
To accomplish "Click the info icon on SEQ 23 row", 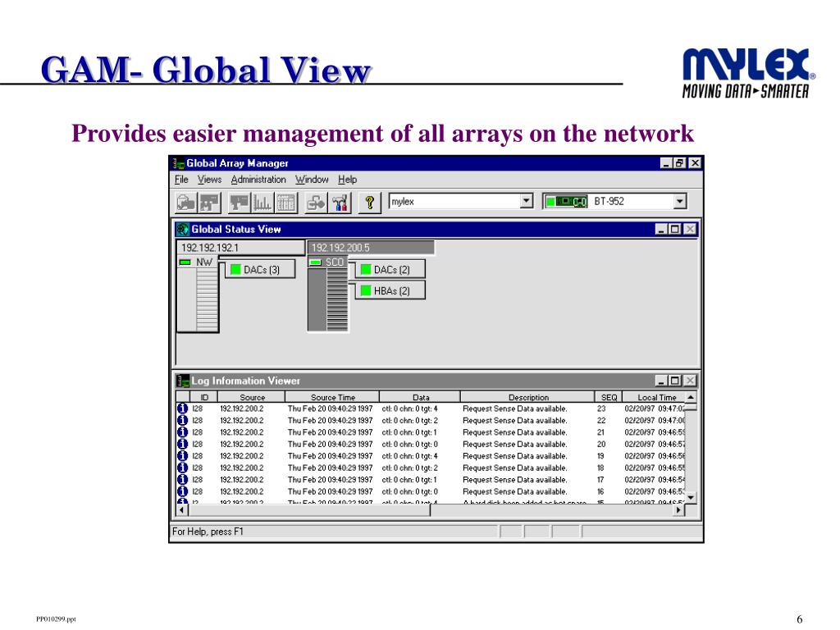I will coord(183,409).
